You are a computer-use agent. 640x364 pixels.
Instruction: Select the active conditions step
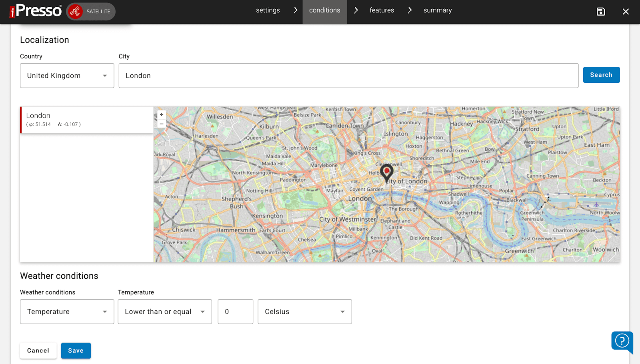click(x=324, y=10)
